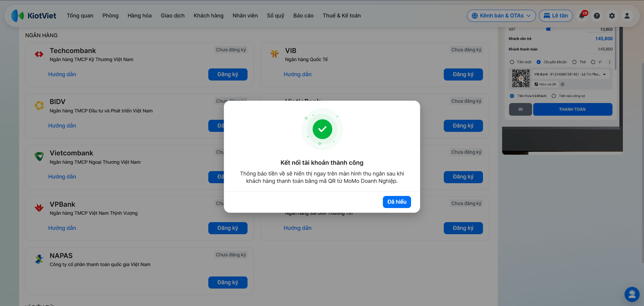Open the help question mark icon
This screenshot has width=644, height=306.
597,16
